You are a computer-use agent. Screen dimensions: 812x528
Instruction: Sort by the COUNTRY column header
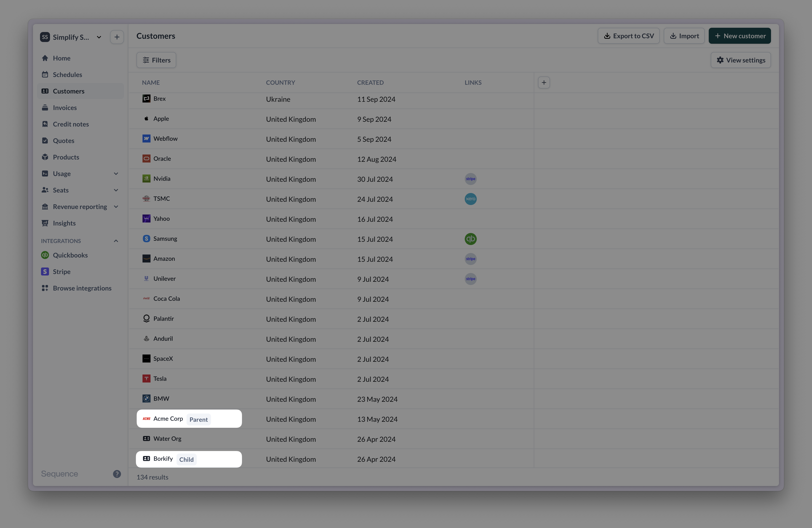[280, 82]
